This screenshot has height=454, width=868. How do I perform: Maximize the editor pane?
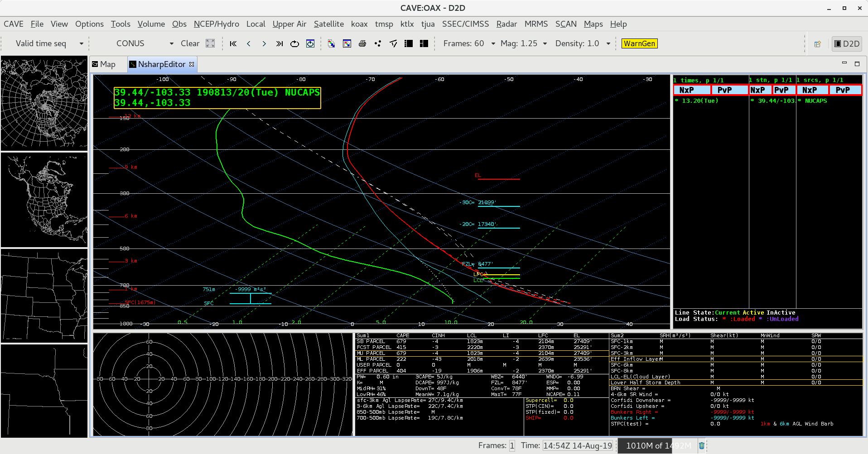click(x=857, y=63)
